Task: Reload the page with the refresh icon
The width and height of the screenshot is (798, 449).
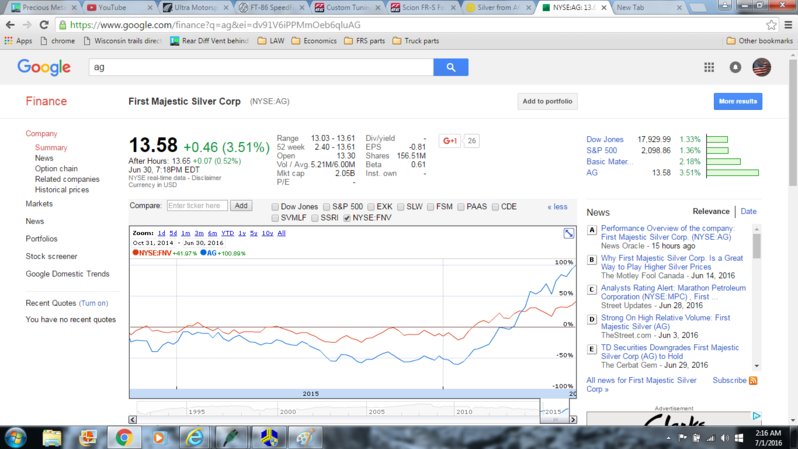Action: [44, 25]
